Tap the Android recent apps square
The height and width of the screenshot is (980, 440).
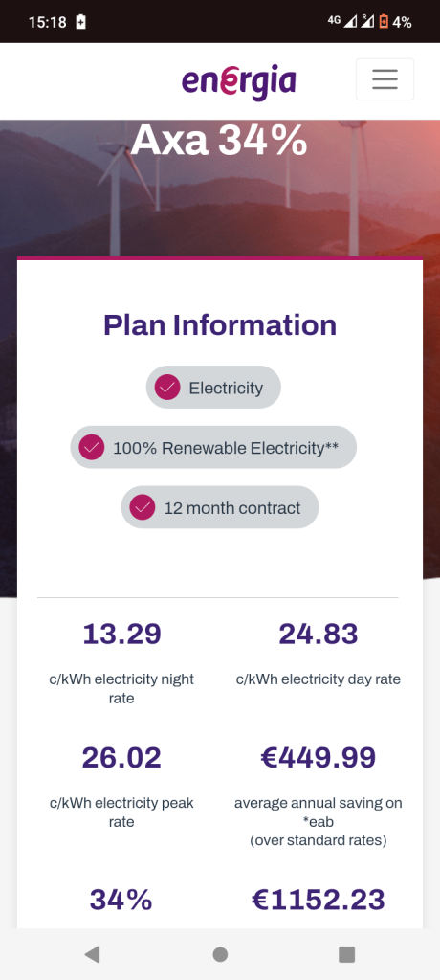tap(347, 954)
